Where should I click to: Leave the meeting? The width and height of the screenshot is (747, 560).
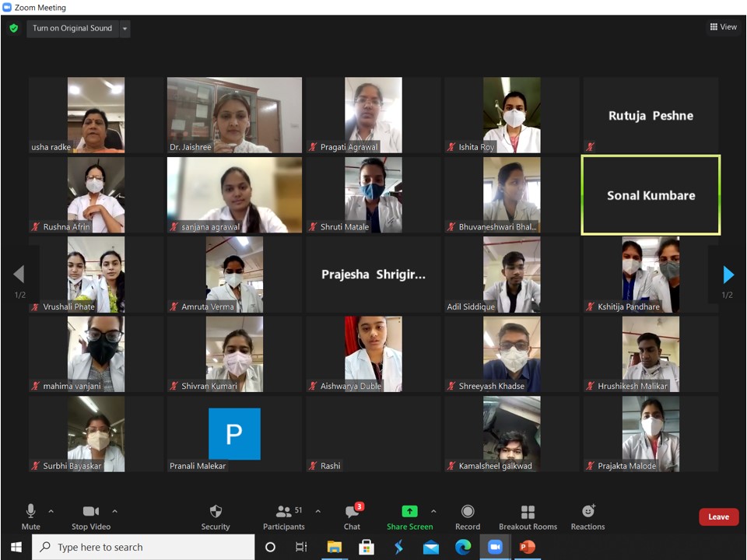point(718,517)
